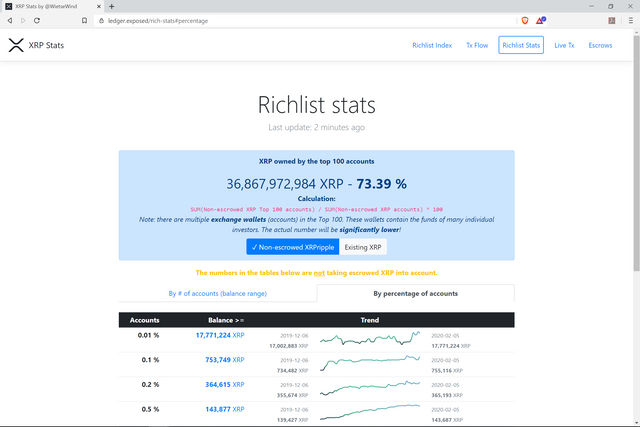Click the 0.1 % trend sparkline
The width and height of the screenshot is (640, 427).
click(370, 363)
